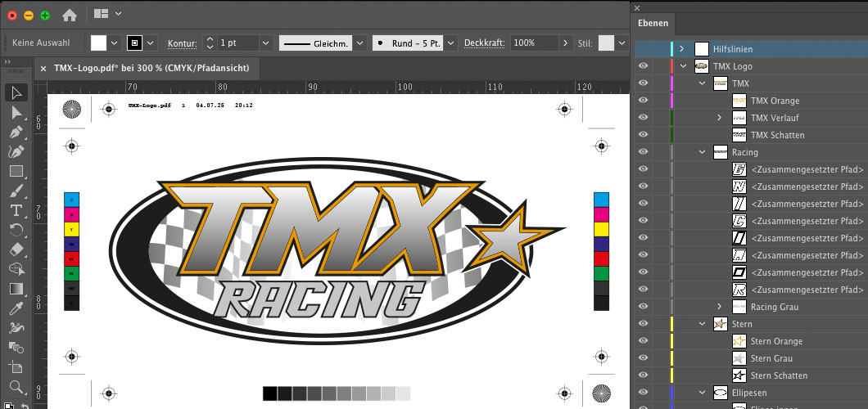Toggle visibility of Stern Grau layer
The image size is (868, 409).
644,358
